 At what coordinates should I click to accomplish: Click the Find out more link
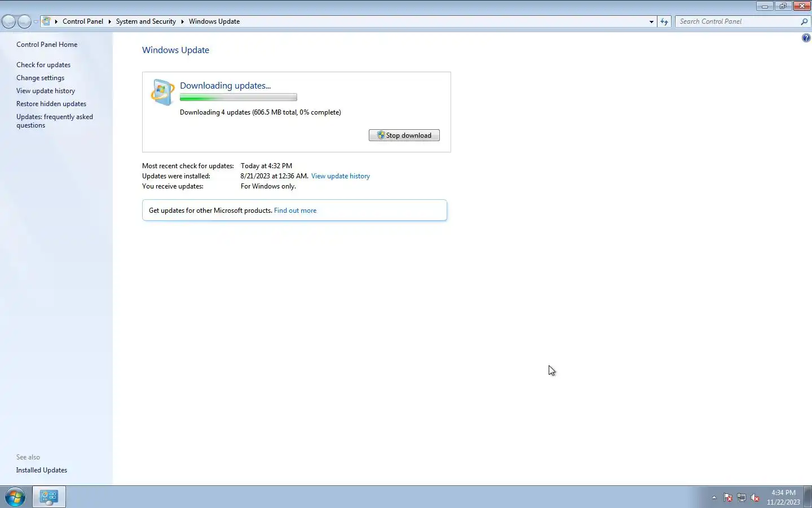pyautogui.click(x=295, y=211)
